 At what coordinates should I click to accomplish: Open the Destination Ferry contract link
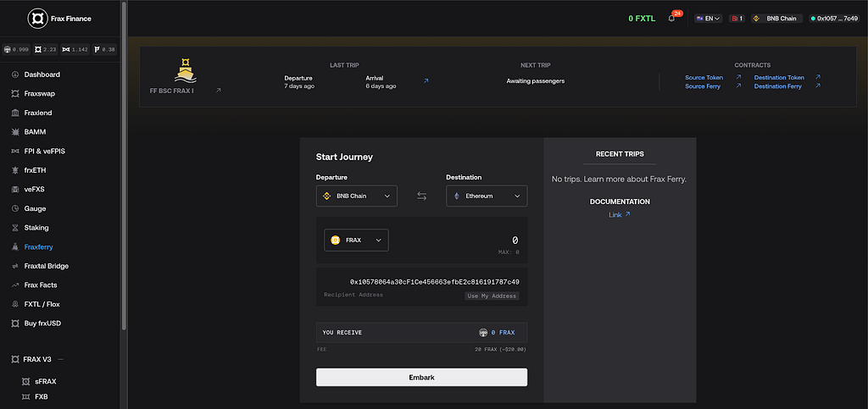(778, 86)
